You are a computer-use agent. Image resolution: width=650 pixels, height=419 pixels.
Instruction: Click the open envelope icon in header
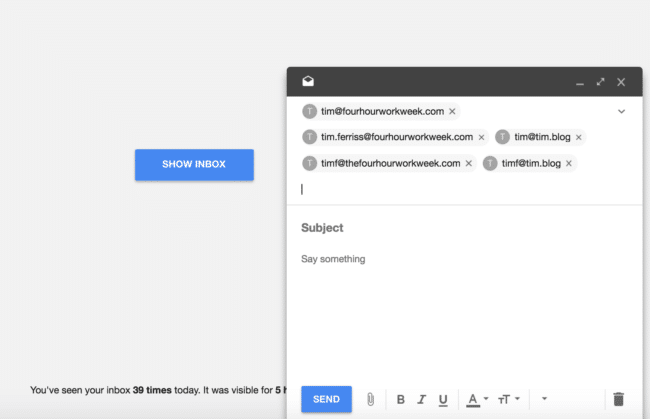[x=308, y=81]
